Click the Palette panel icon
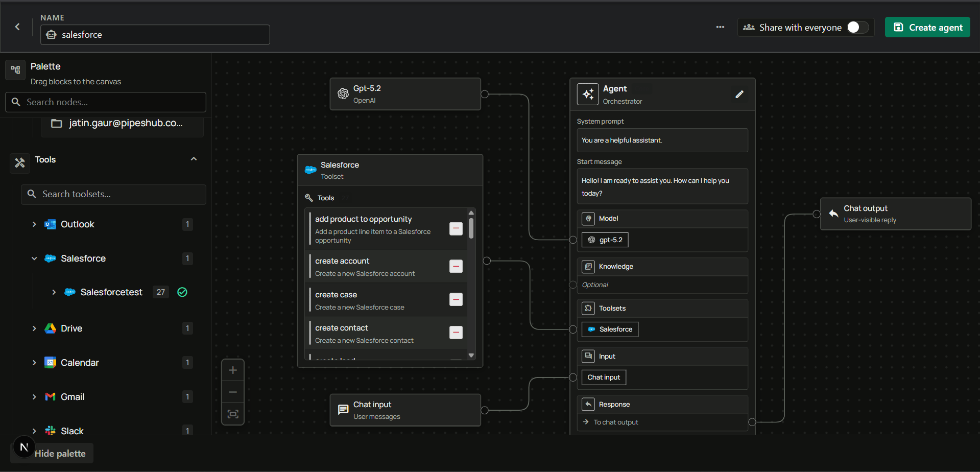Viewport: 980px width, 472px height. coord(15,70)
